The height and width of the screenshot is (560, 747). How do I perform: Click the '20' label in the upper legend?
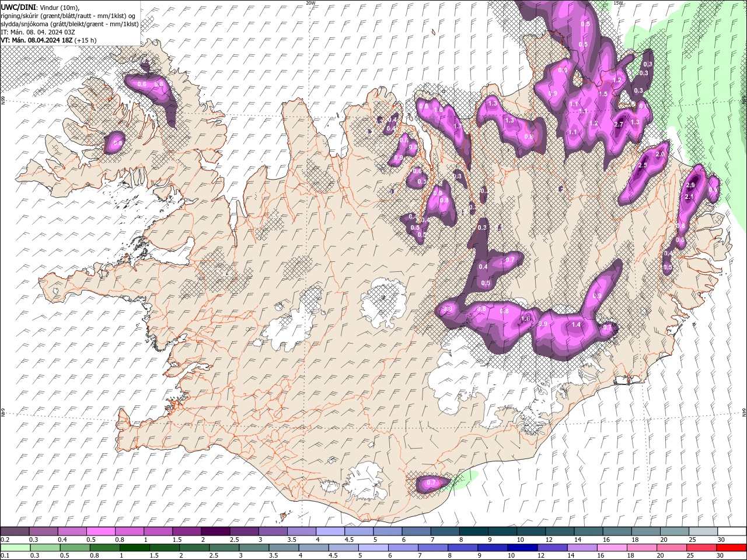664,540
